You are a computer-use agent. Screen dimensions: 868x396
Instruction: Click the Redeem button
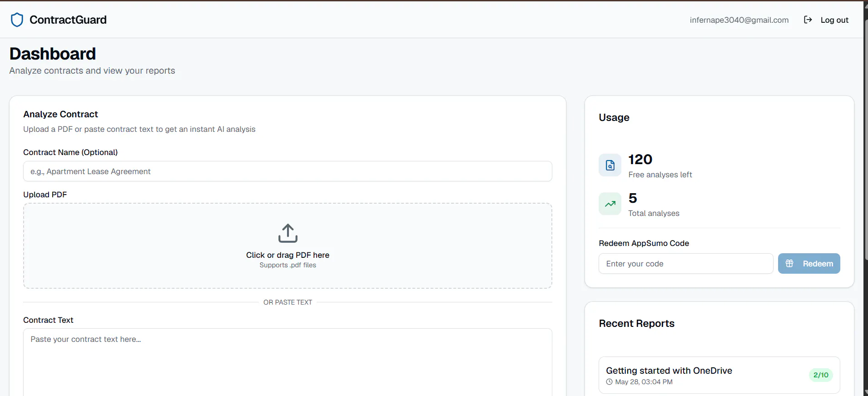pos(809,264)
